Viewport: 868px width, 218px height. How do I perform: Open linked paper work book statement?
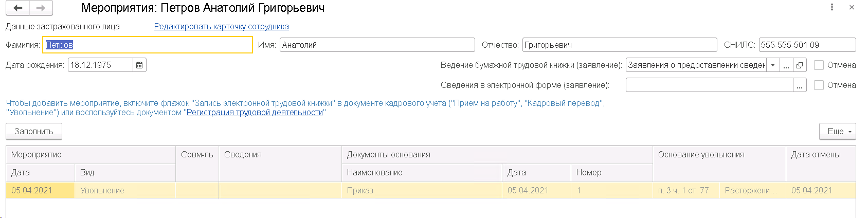[x=800, y=65]
